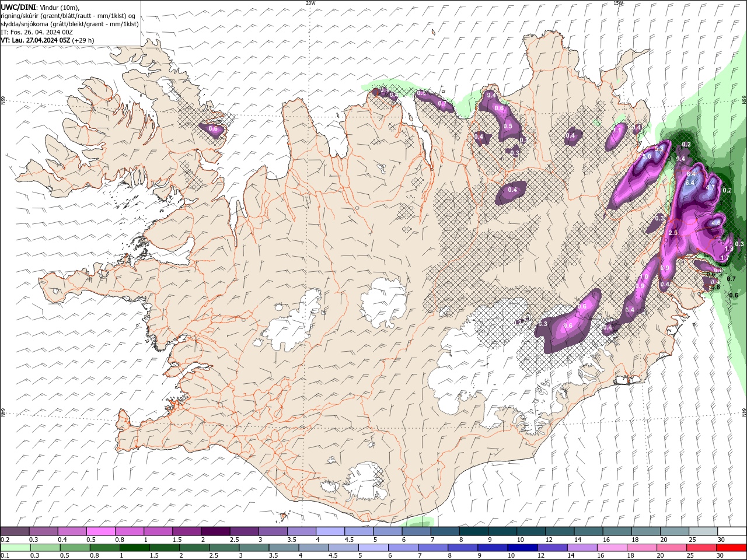Click the '25' label in the top legend row
Image resolution: width=747 pixels, height=560 pixels.
[693, 540]
